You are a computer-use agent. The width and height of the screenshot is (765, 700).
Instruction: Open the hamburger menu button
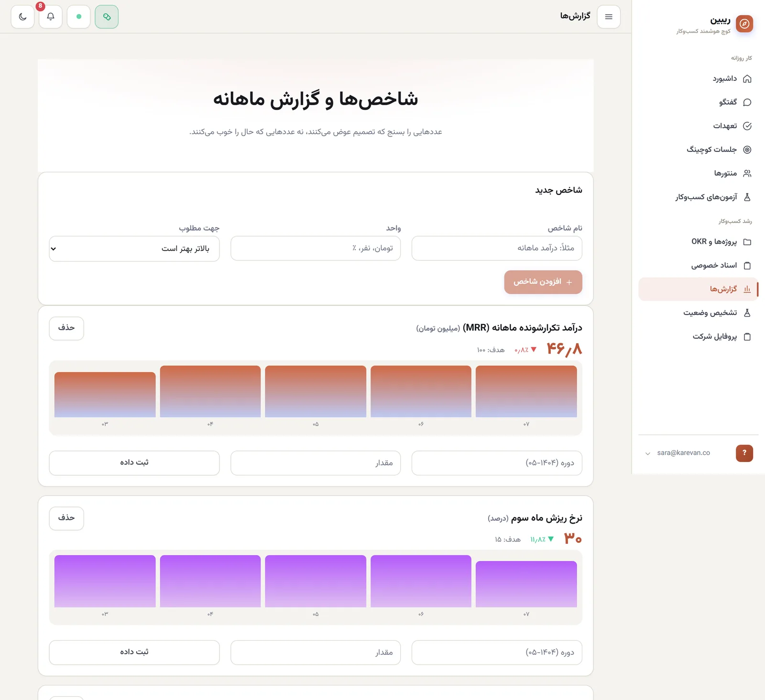[609, 17]
